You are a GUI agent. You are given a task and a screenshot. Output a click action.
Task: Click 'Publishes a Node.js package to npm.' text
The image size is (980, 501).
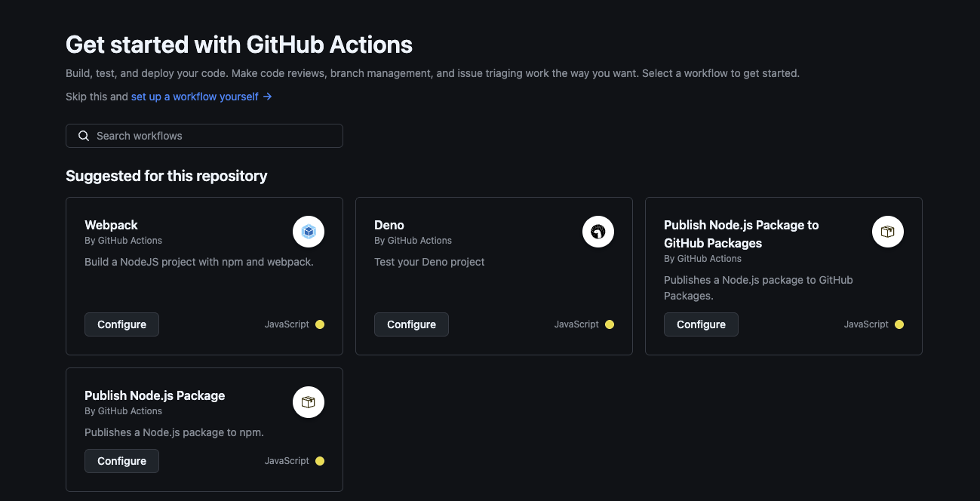(x=174, y=432)
